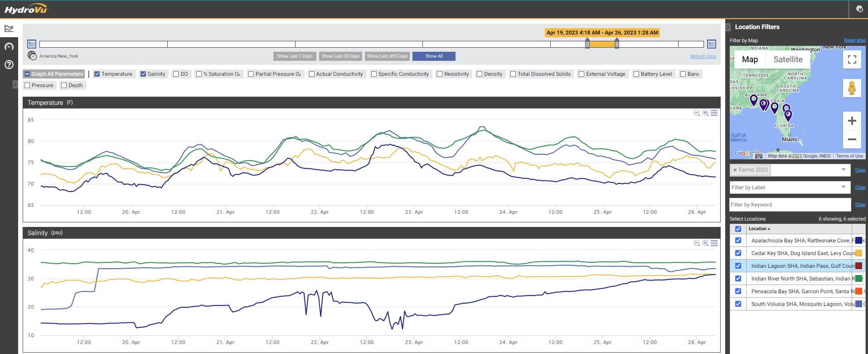Zoom in on the Temperature chart
Viewport: 868px width, 354px height.
pos(705,113)
